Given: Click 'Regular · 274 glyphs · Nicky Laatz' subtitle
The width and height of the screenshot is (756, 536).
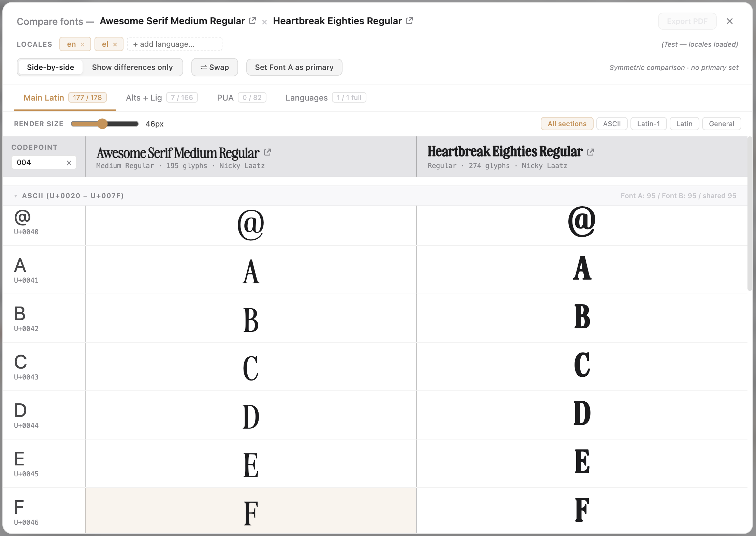Looking at the screenshot, I should click(497, 166).
